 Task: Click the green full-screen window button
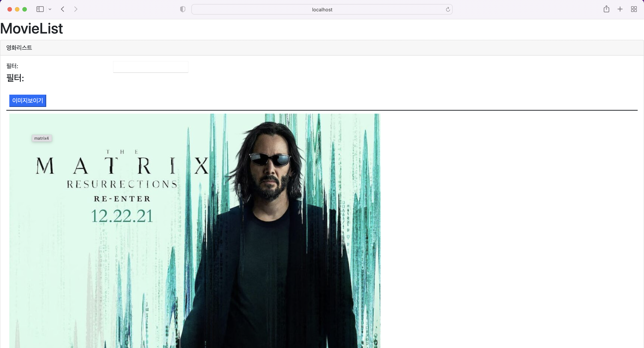pyautogui.click(x=24, y=9)
